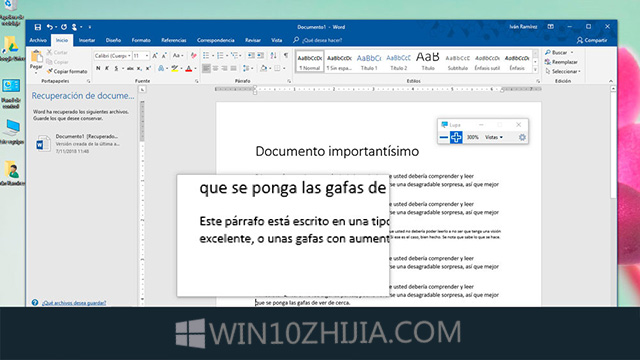
Task: Open the Vistas dropdown in Lupa window
Action: [494, 138]
